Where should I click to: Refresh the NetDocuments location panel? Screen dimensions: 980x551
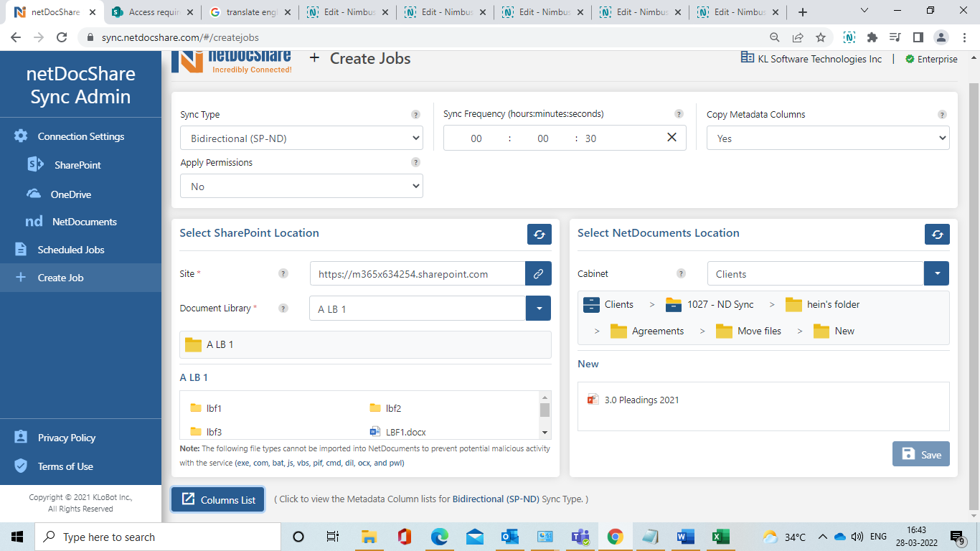(x=937, y=234)
